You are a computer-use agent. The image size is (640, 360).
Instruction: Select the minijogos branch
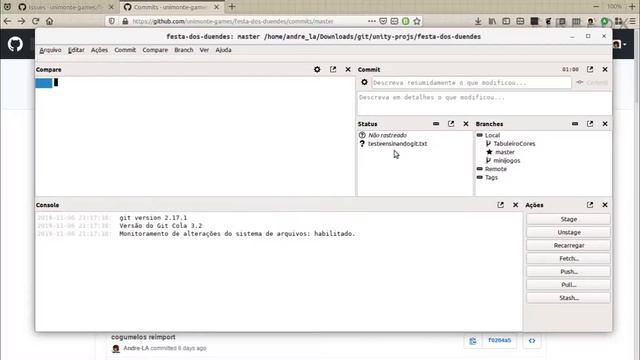pyautogui.click(x=507, y=160)
